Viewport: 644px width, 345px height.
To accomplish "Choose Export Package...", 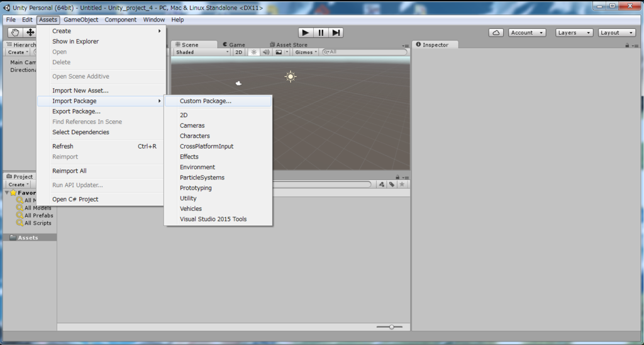I will pyautogui.click(x=101, y=111).
